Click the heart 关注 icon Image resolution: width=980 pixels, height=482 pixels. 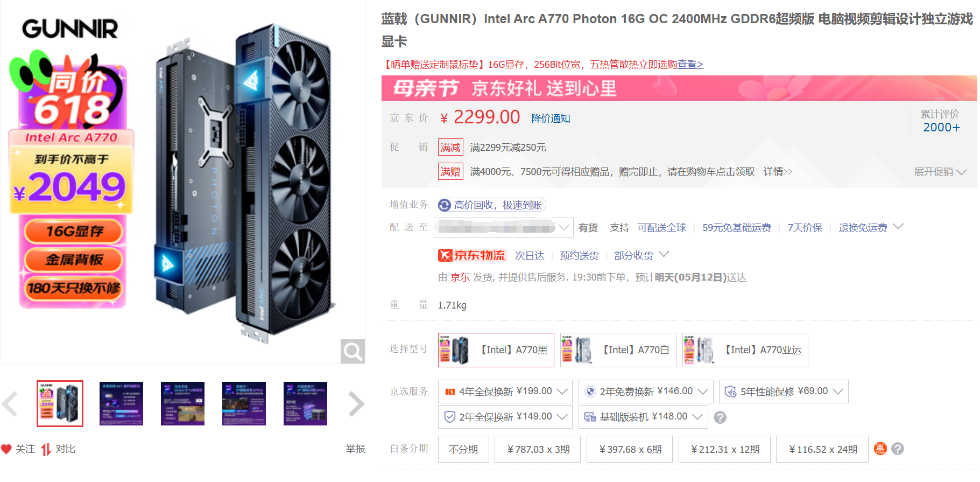pos(6,449)
